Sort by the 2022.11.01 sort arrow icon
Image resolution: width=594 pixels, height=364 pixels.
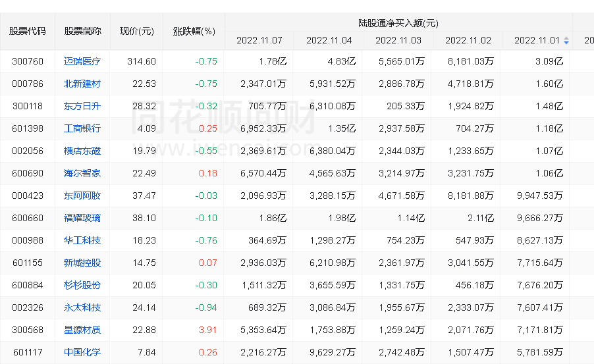(x=566, y=41)
